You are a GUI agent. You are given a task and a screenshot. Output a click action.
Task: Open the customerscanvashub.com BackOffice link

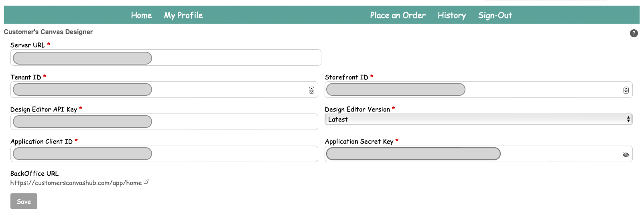[x=76, y=183]
